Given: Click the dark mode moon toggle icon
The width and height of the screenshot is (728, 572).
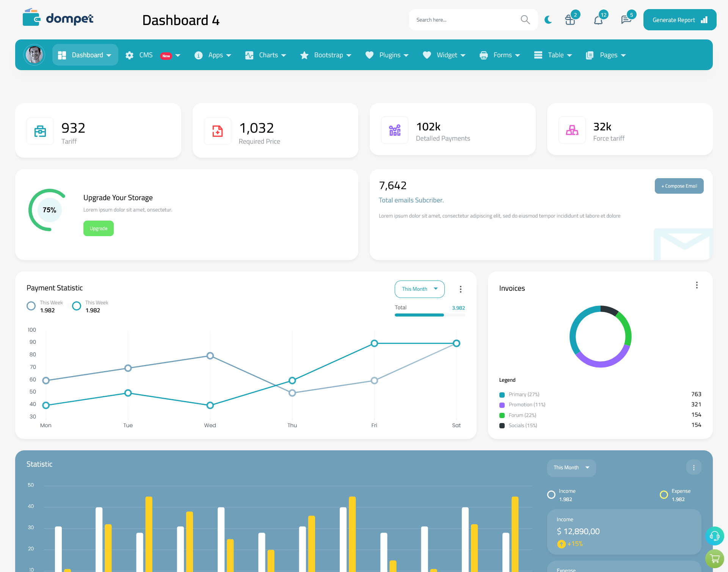Looking at the screenshot, I should click(x=548, y=20).
